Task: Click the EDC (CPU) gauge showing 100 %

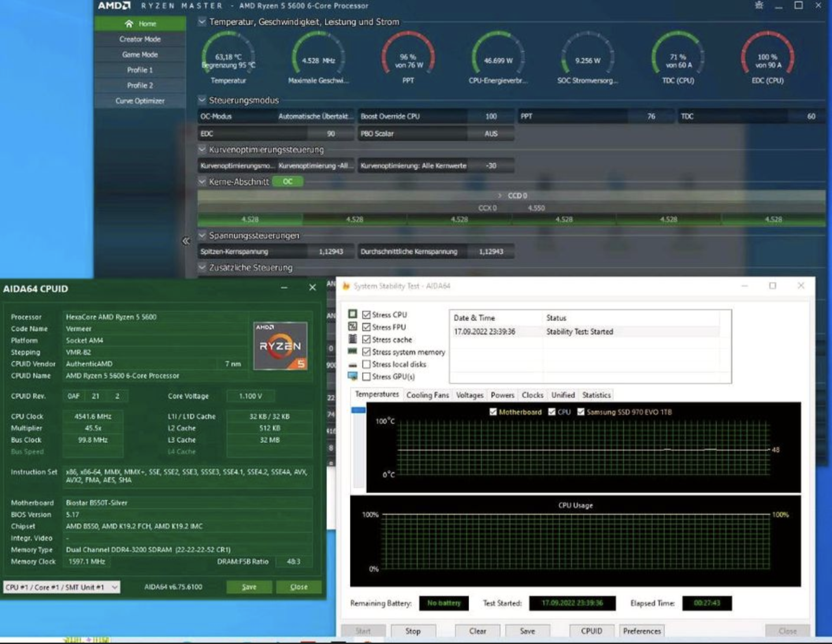Action: [768, 58]
